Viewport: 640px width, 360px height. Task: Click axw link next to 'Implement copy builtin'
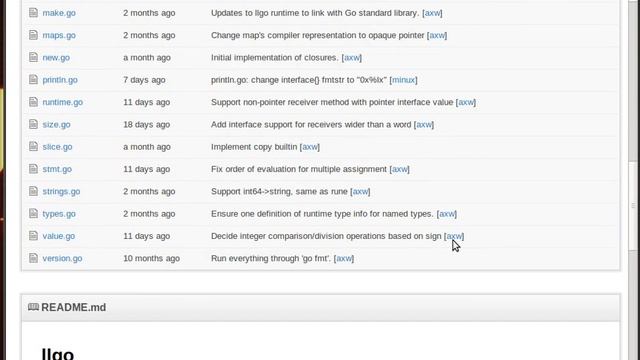click(x=310, y=147)
